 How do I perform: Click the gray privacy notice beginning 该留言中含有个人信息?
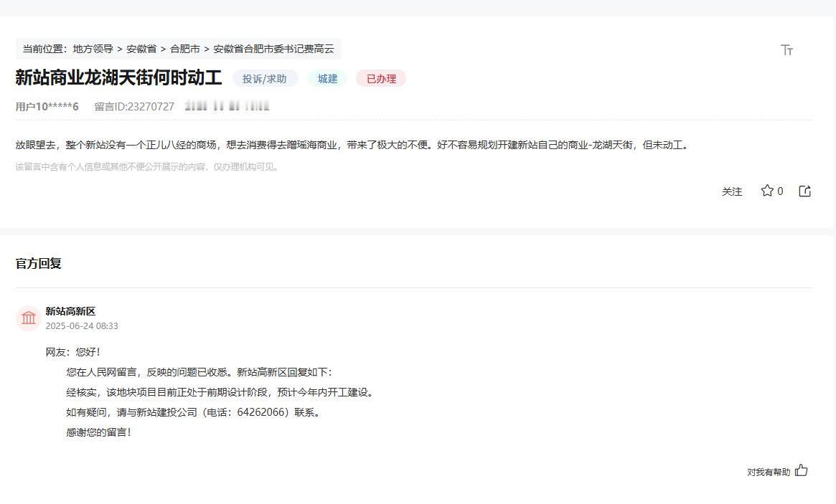[x=147, y=167]
